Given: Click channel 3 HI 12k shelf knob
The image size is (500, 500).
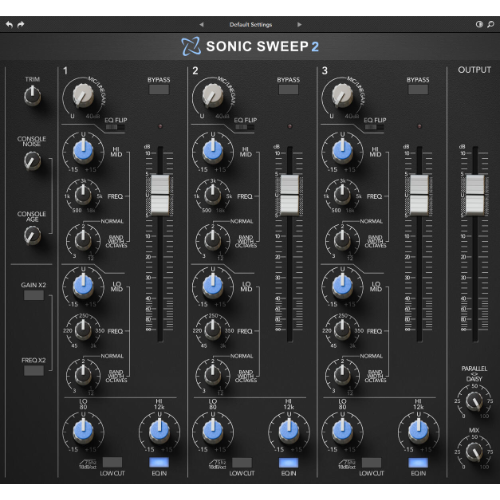Looking at the screenshot, I should tap(419, 431).
